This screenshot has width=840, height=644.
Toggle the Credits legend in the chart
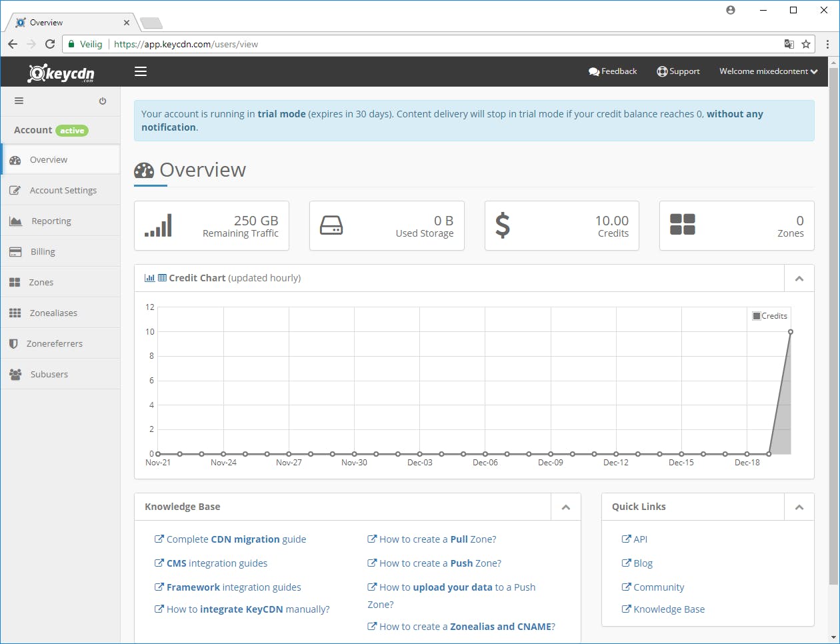tap(770, 316)
